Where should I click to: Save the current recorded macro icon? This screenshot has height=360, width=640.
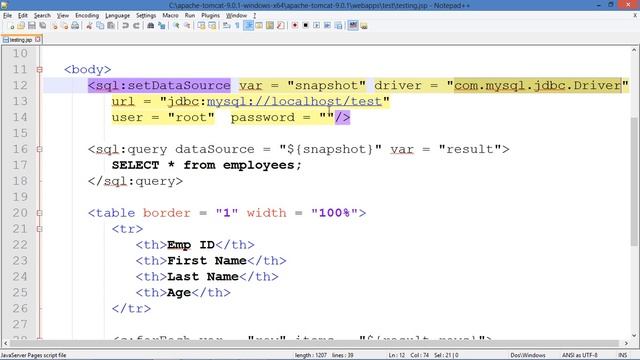coord(338,26)
